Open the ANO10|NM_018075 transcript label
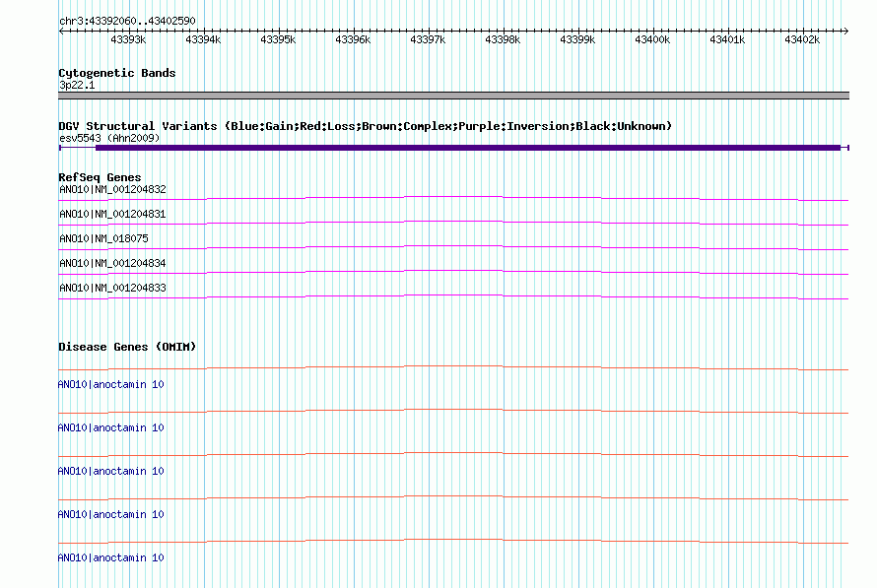877x588 pixels. click(x=104, y=238)
